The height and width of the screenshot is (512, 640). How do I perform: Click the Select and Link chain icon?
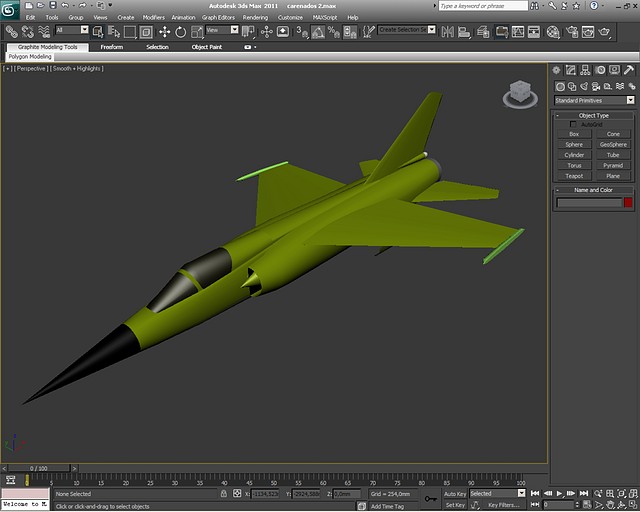click(x=11, y=32)
